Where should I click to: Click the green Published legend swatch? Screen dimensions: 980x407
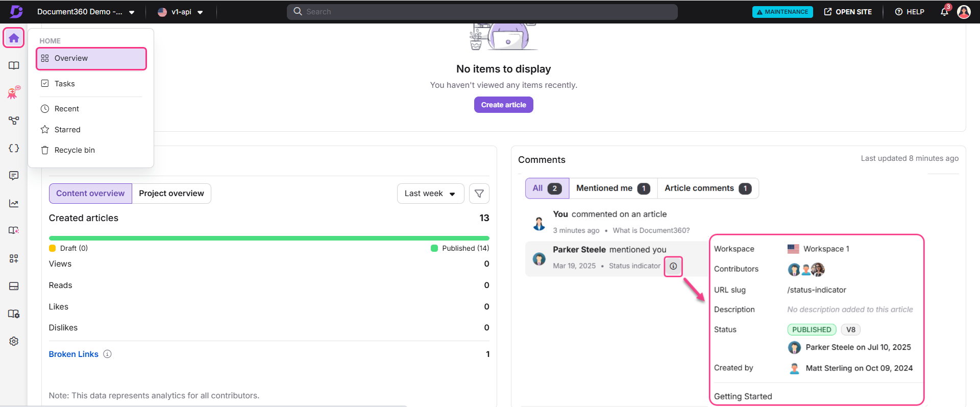tap(434, 248)
